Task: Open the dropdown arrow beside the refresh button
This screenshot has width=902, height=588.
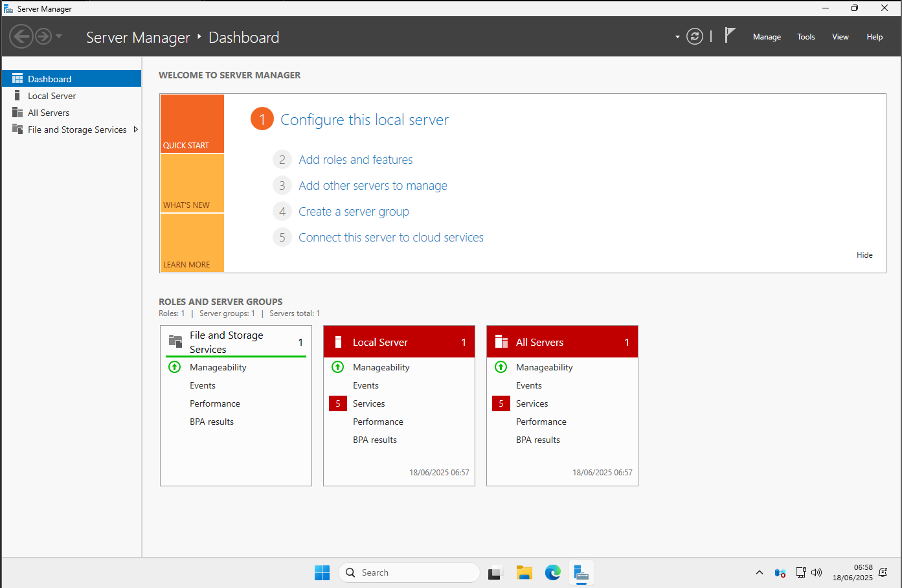Action: (x=677, y=37)
